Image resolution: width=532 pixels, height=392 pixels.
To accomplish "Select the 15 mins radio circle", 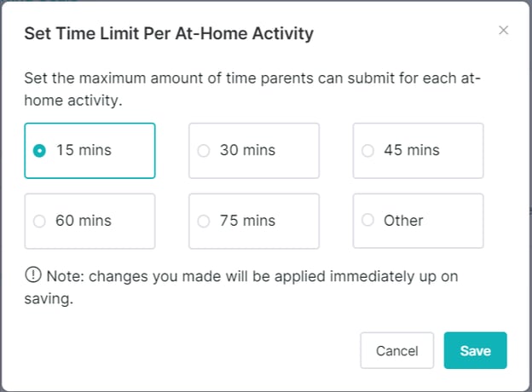I will click(x=38, y=151).
